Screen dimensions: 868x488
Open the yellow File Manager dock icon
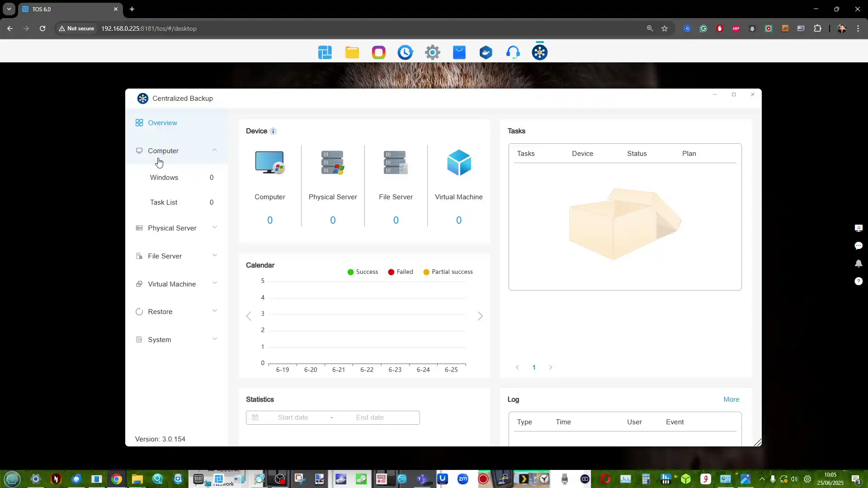[352, 52]
